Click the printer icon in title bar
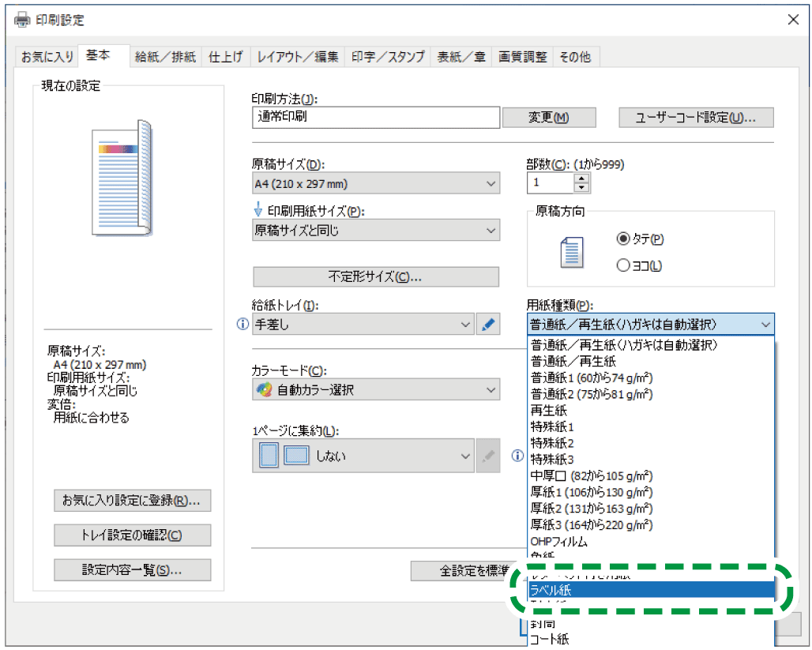 (24, 20)
